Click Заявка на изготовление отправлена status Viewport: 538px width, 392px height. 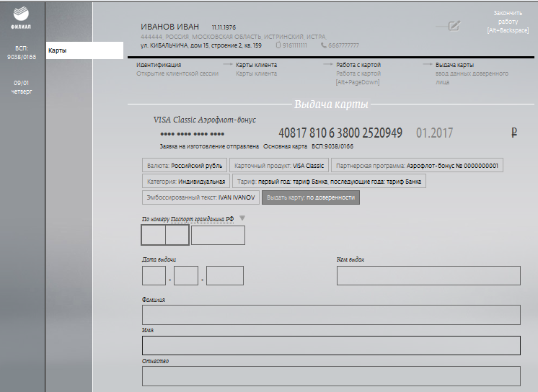click(209, 146)
